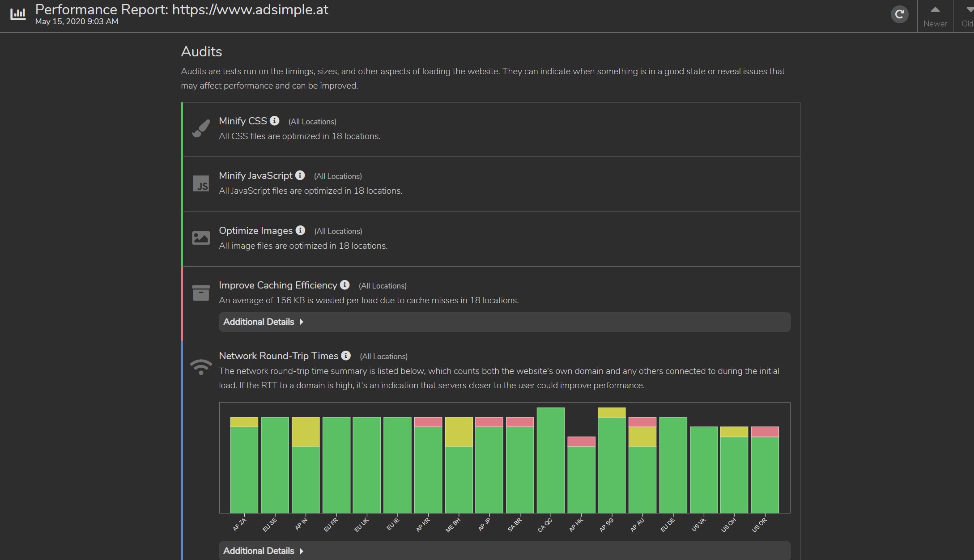
Task: Click the CA QC bar in chart
Action: (x=550, y=461)
